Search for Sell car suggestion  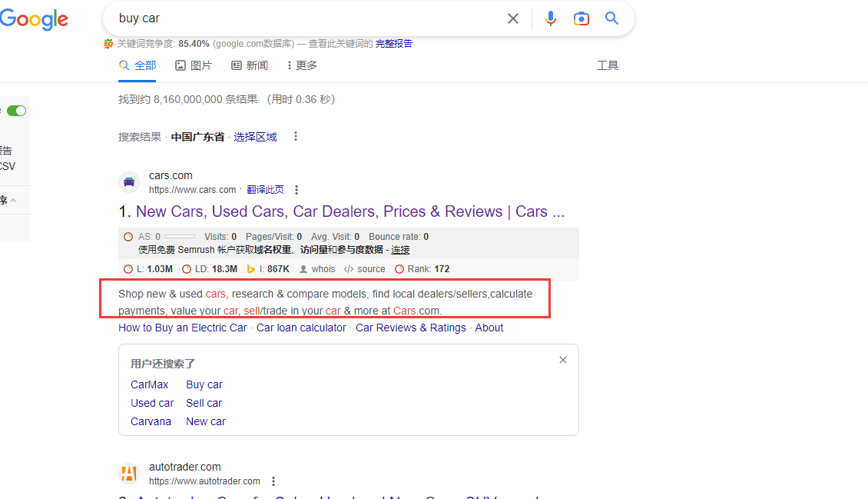pos(204,403)
